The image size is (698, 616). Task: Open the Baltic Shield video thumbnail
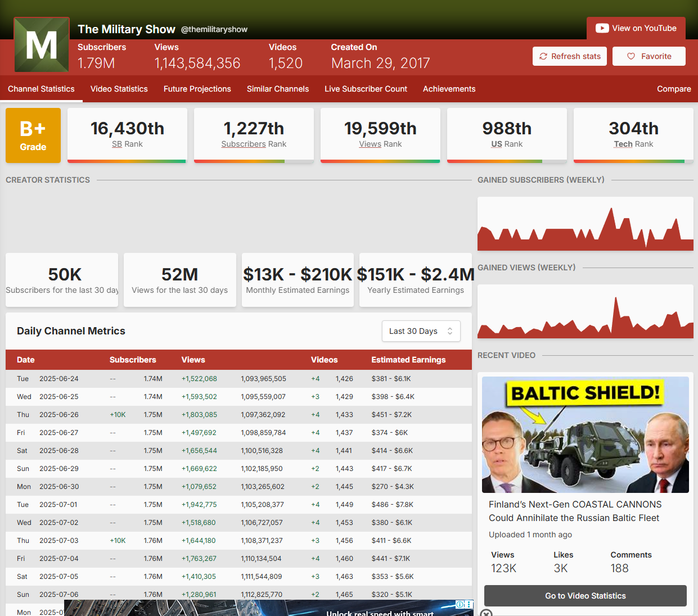586,435
